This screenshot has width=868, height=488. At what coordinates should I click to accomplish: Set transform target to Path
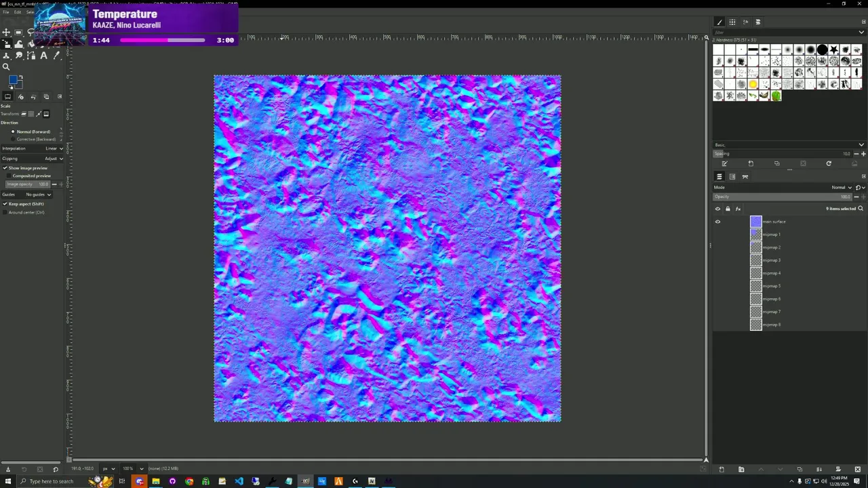pyautogui.click(x=39, y=114)
